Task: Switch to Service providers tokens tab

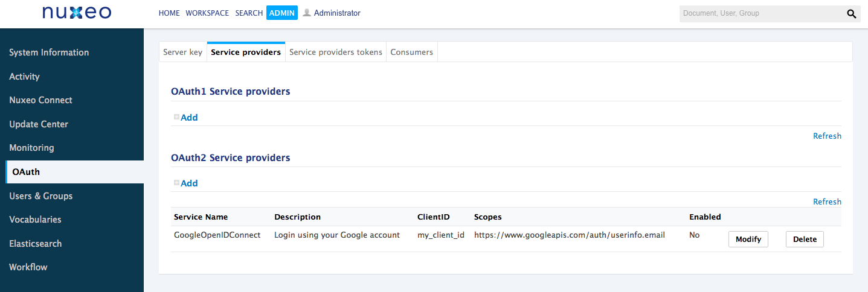Action: pos(335,52)
